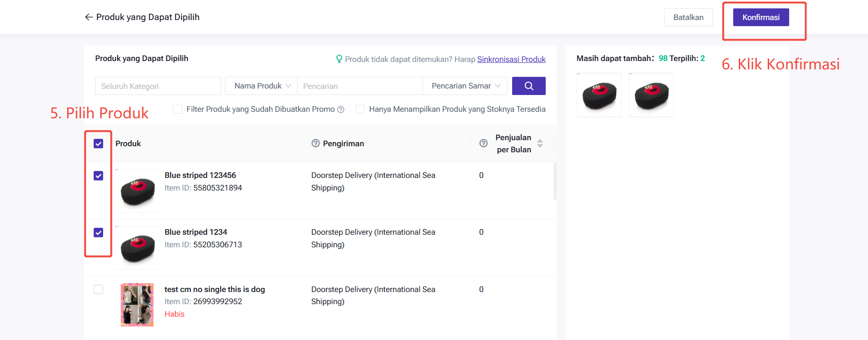
Task: Enable Filter Produk yang Sudah Dibuatkan Promo
Action: point(178,109)
